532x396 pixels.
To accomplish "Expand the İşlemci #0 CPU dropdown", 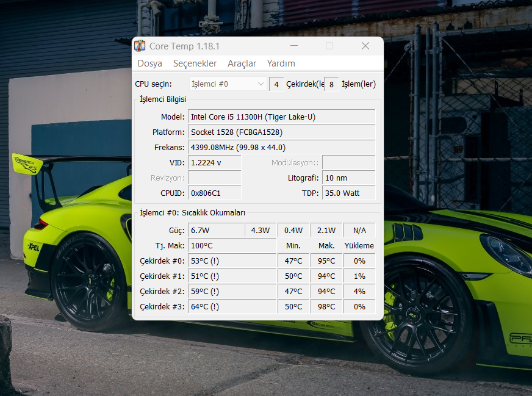I will pos(228,84).
